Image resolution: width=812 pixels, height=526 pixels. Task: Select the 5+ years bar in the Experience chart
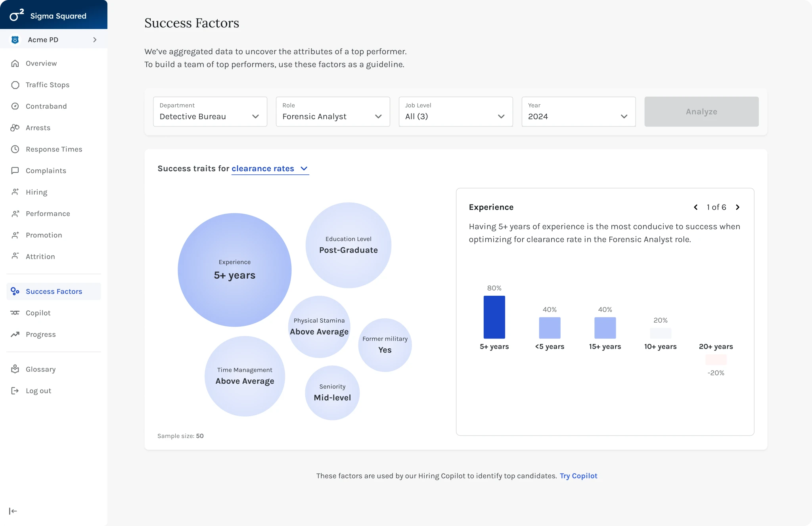(x=494, y=317)
